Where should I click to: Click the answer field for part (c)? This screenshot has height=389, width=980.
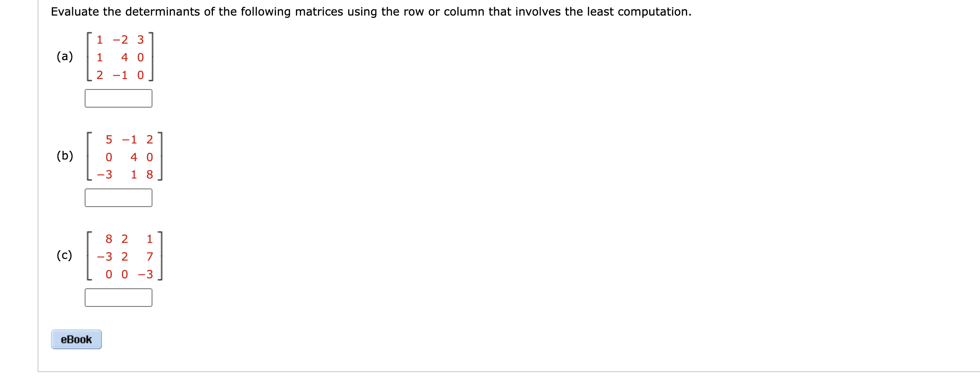119,297
